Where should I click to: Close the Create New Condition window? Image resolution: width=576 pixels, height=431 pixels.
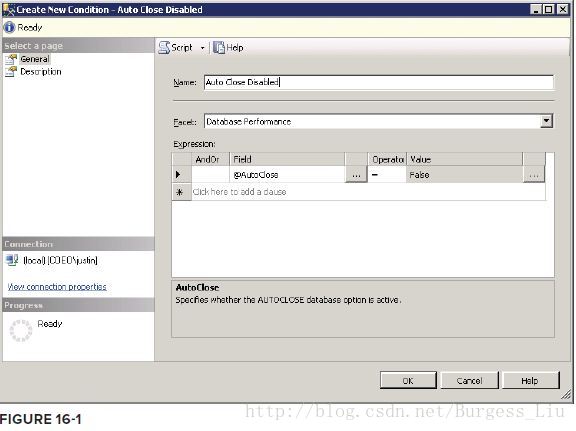(x=562, y=9)
